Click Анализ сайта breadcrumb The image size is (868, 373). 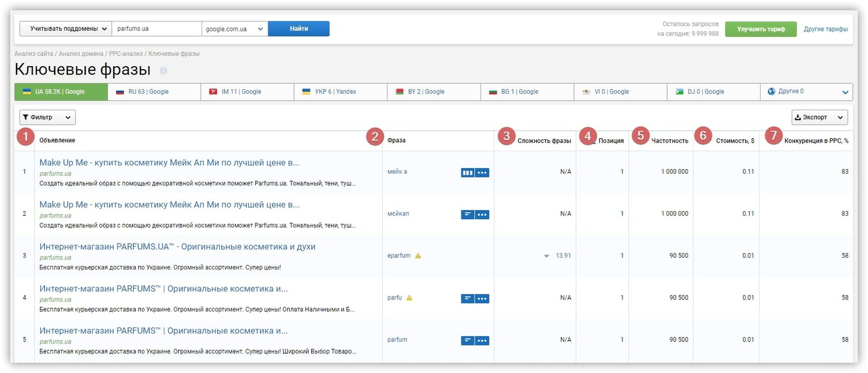(34, 54)
